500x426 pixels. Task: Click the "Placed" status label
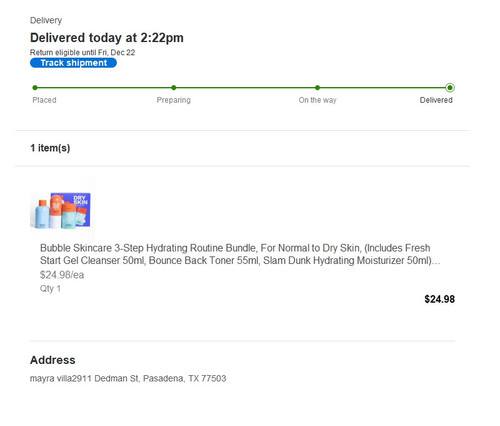(44, 100)
